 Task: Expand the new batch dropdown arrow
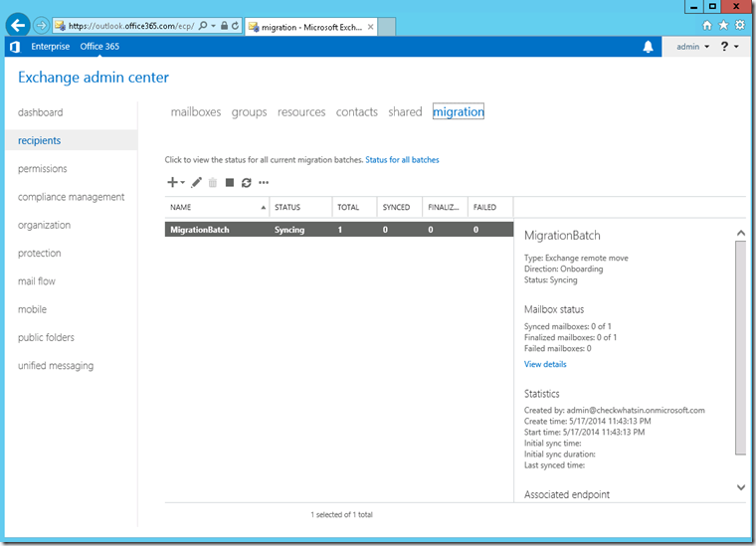[183, 182]
